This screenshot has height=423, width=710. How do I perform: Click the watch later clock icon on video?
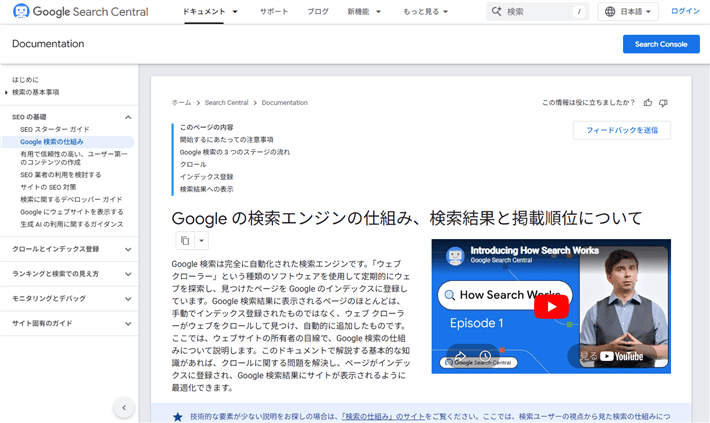coord(485,356)
